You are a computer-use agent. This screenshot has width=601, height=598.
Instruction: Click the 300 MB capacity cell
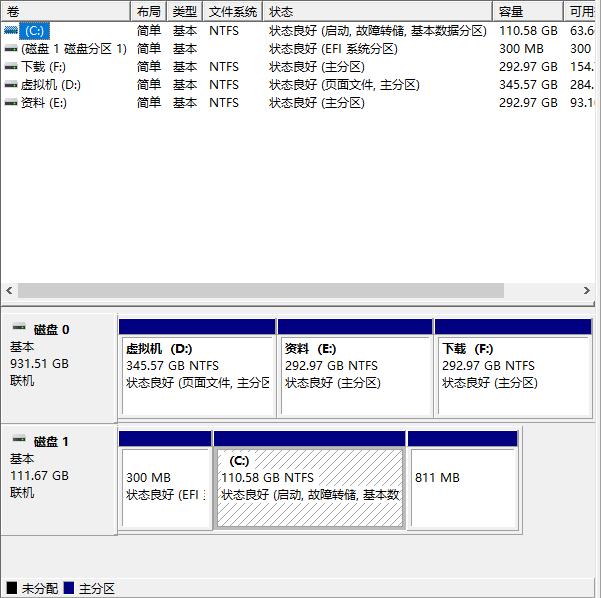pos(521,49)
